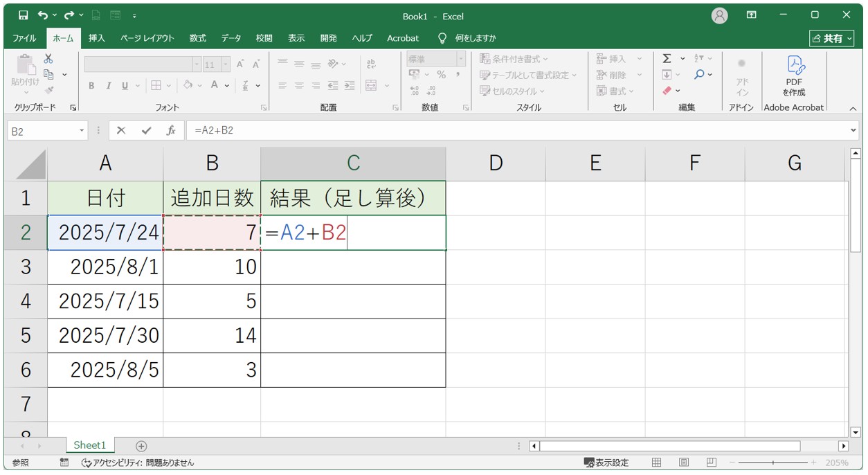
Task: Confirm the formula with checkmark
Action: (146, 130)
